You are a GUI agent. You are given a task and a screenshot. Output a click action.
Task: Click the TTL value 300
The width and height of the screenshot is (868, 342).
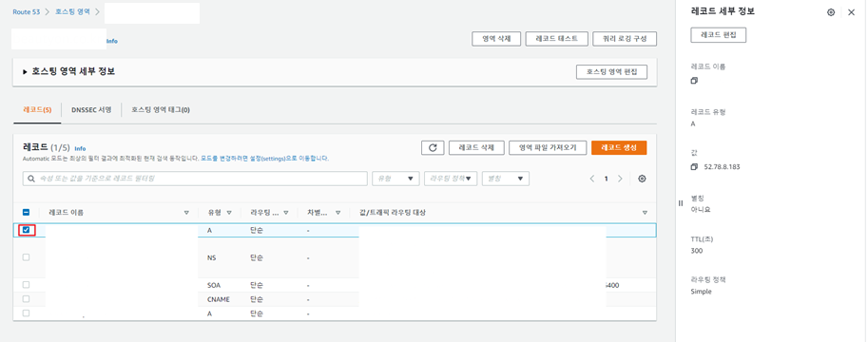point(696,251)
